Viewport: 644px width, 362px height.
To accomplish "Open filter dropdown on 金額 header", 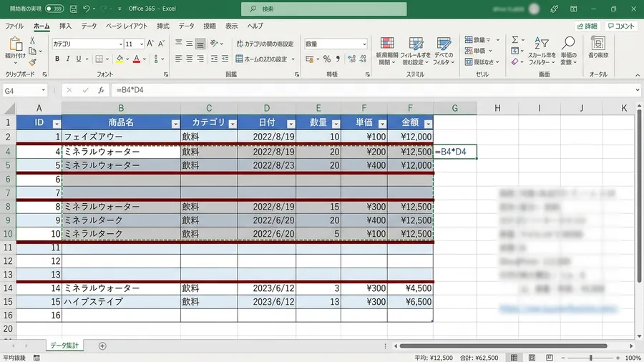I will coord(428,124).
